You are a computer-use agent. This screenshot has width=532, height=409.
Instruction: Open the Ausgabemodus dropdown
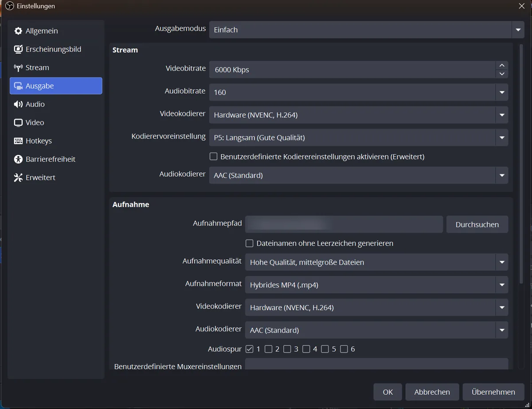[x=367, y=30]
